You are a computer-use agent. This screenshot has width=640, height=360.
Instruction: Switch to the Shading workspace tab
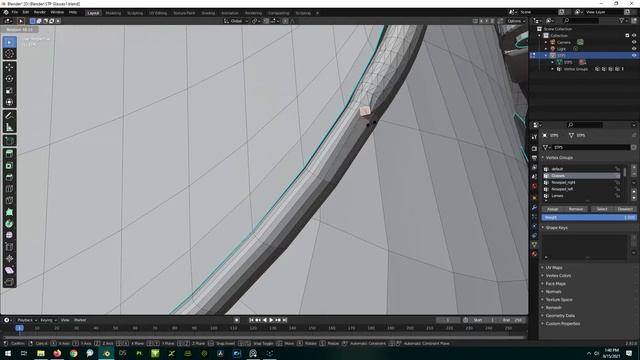coord(208,13)
